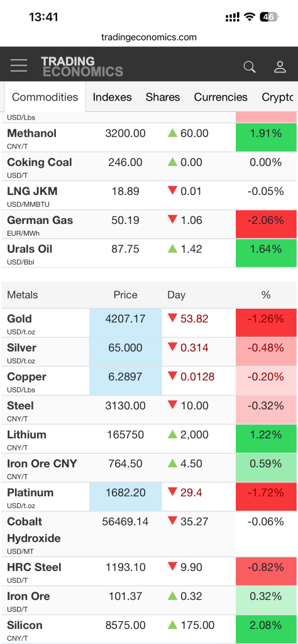Open the Cobalt Hydroxide entry
The image size is (298, 644).
click(x=34, y=530)
